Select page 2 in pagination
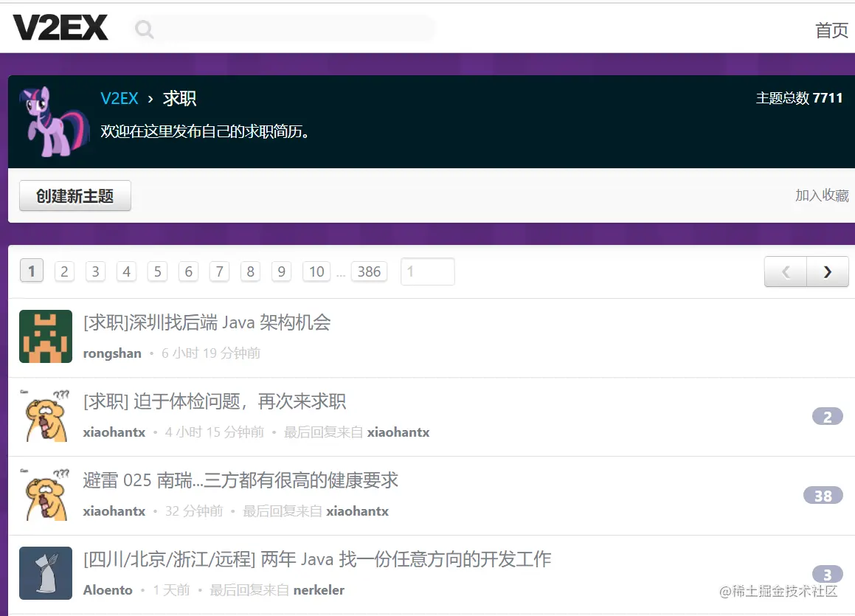 64,271
